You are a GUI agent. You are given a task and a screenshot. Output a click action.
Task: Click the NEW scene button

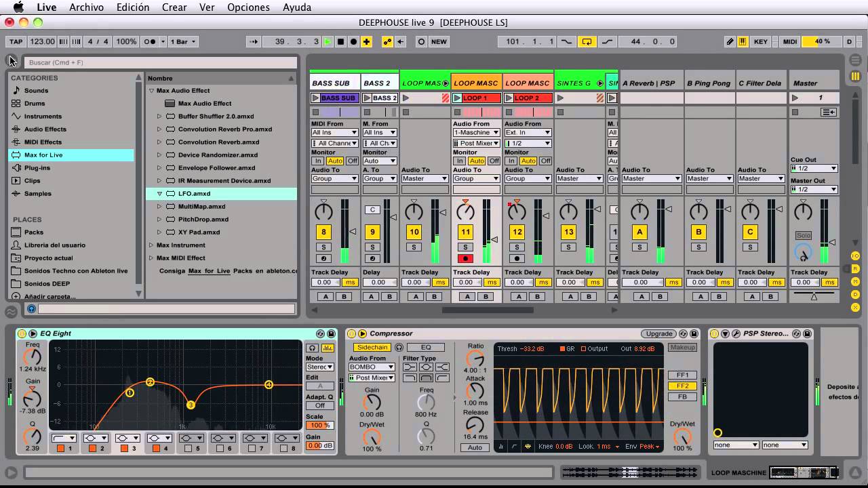(439, 41)
